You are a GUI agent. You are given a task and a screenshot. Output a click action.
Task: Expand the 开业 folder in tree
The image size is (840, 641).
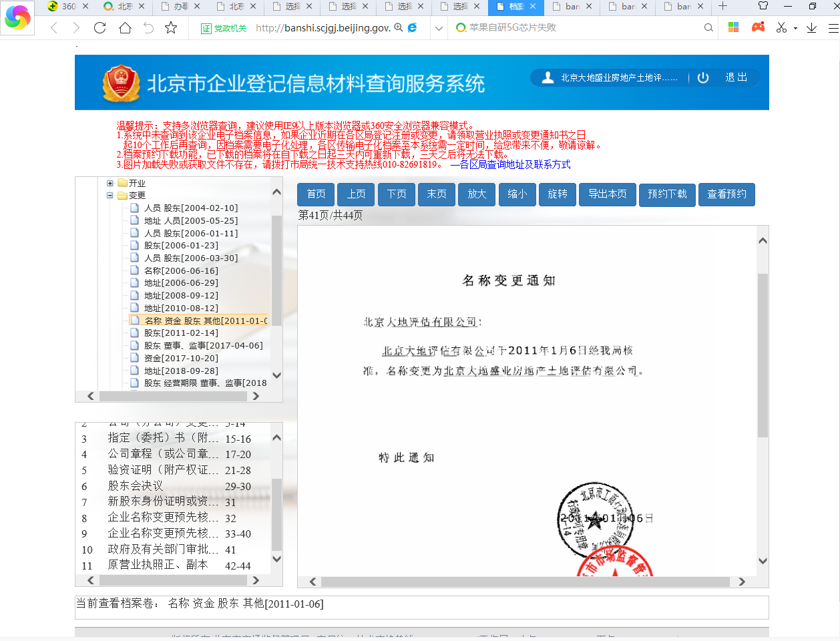coord(110,183)
